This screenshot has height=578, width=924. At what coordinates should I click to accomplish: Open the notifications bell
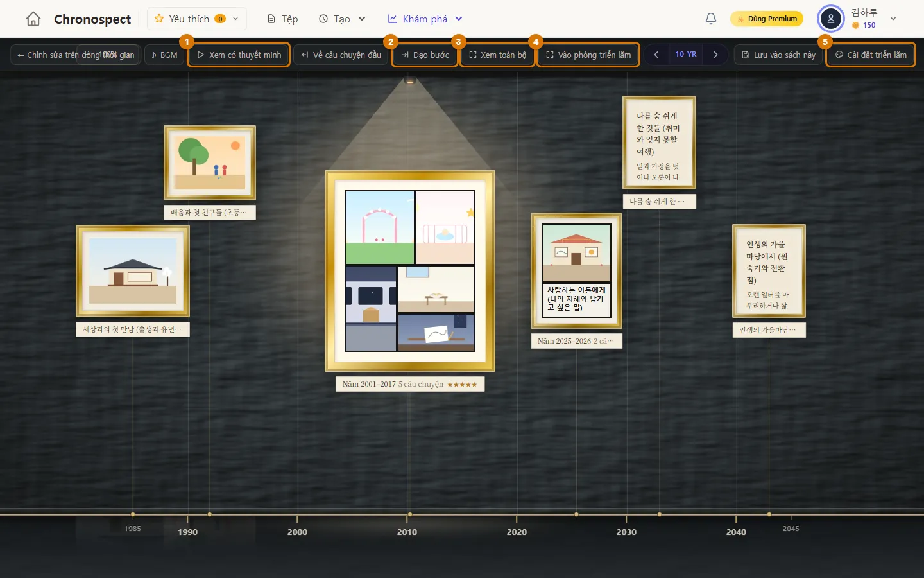tap(711, 19)
